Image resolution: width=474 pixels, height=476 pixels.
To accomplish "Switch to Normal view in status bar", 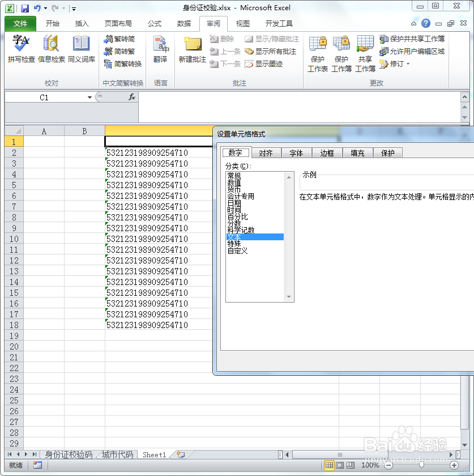I will [329, 465].
